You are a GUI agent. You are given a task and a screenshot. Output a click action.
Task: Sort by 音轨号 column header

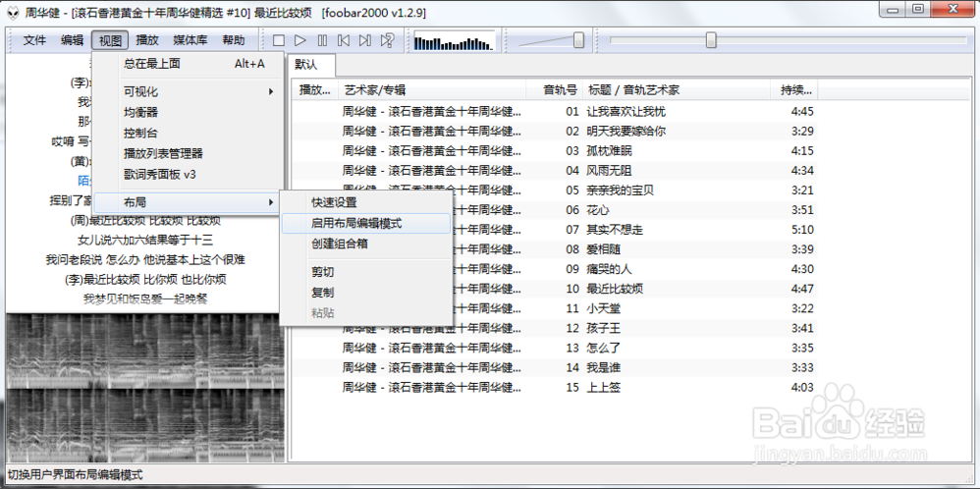pos(555,90)
